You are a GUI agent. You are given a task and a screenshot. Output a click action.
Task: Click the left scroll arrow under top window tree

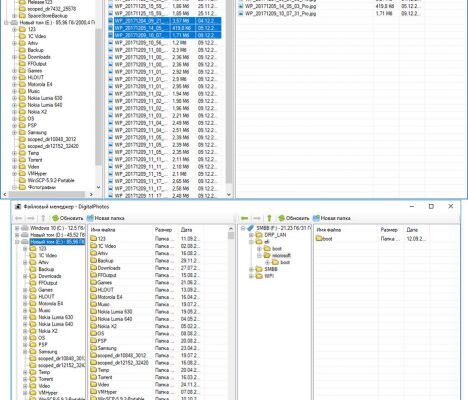click(x=5, y=194)
